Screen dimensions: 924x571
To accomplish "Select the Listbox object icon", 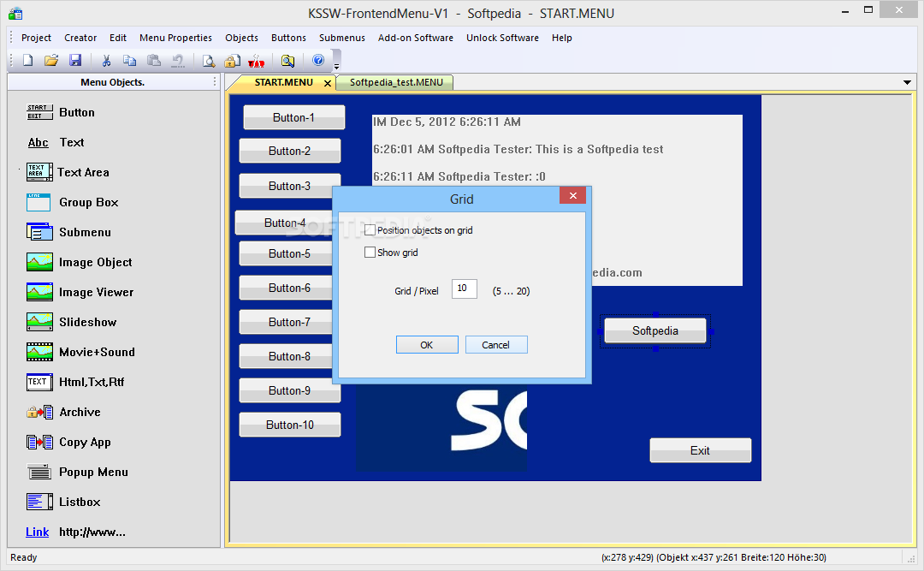I will tap(39, 502).
